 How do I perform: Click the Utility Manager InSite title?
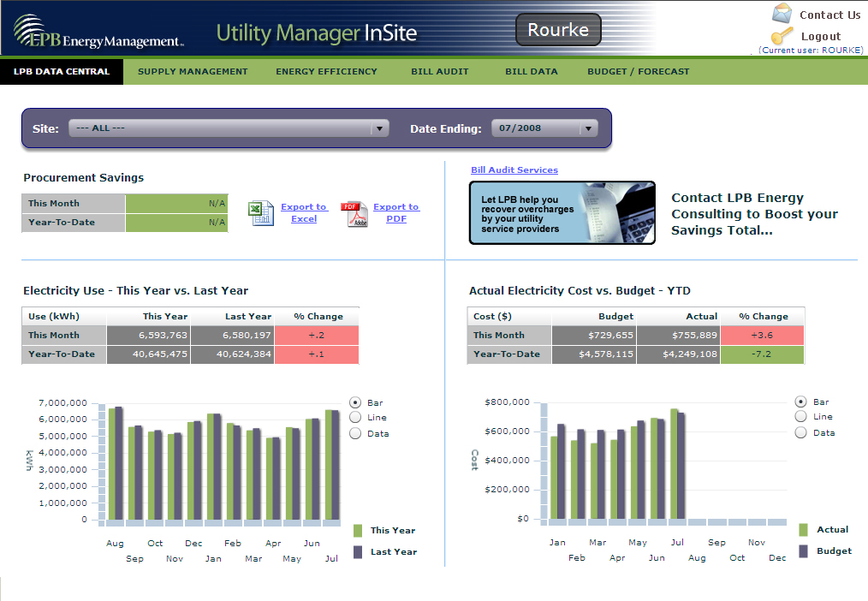pos(317,33)
